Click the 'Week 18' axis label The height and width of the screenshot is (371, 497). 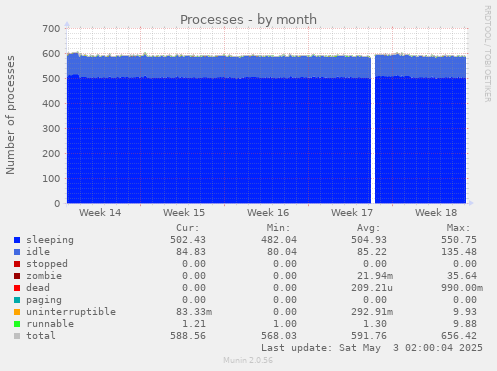[436, 213]
